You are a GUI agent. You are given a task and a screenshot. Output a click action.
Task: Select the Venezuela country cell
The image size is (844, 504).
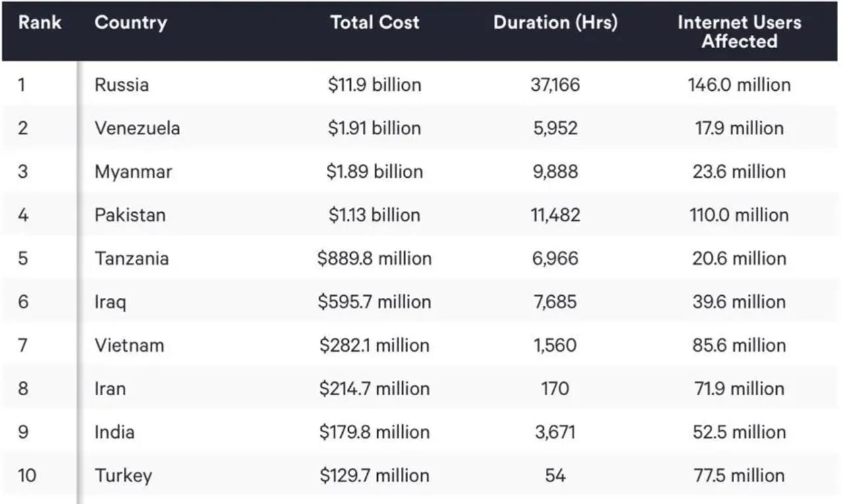click(x=137, y=128)
